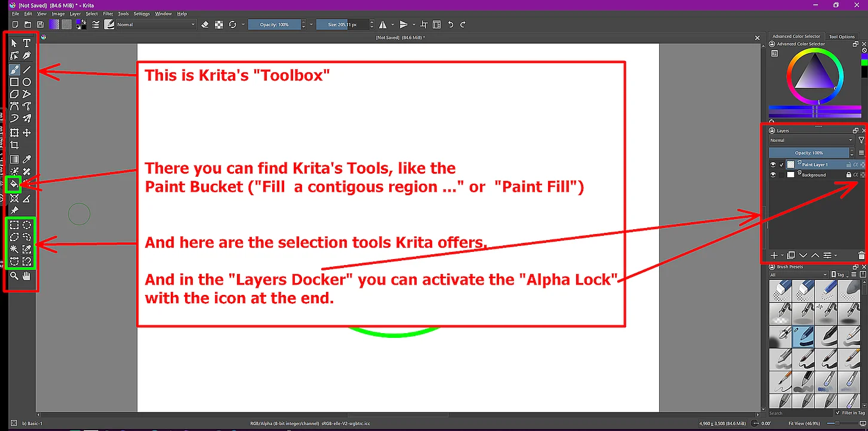Delete the selected layer with trash icon
Viewport: 868px width, 431px height.
pos(861,255)
